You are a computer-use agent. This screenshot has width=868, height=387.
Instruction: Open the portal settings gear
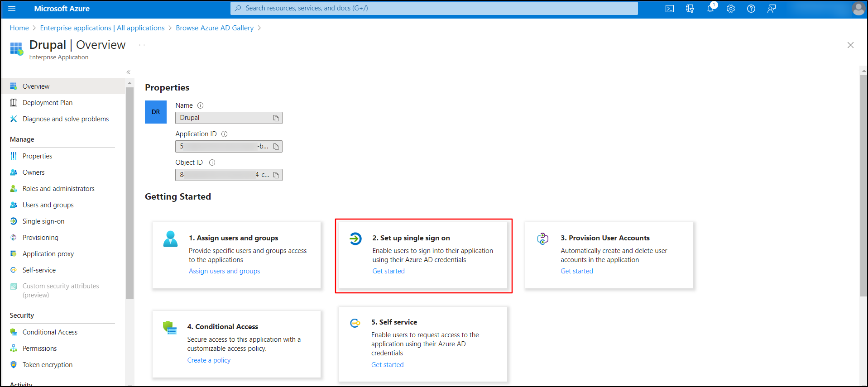(731, 9)
